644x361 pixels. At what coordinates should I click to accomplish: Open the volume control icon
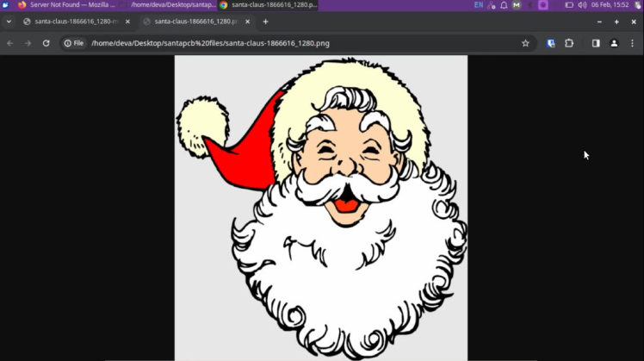(582, 5)
